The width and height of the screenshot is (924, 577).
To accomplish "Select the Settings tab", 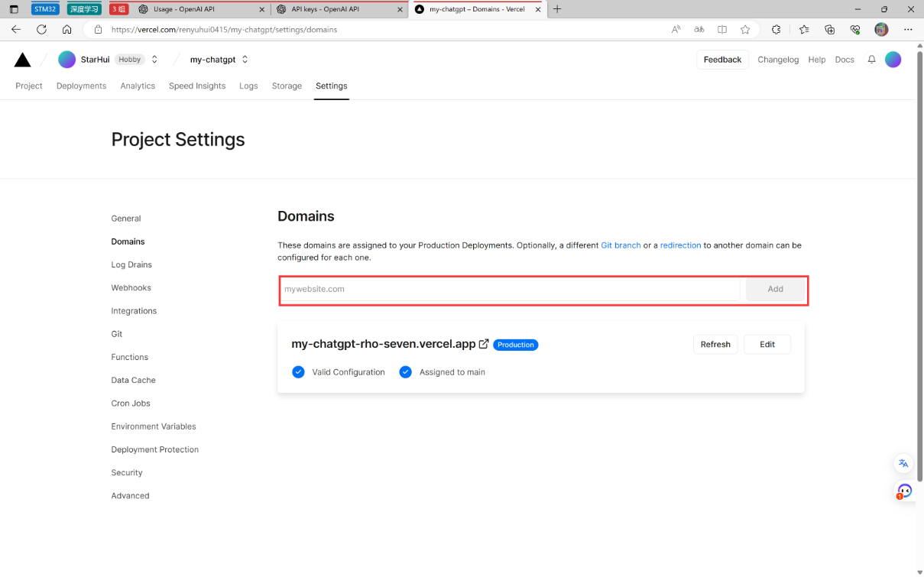I will [332, 86].
